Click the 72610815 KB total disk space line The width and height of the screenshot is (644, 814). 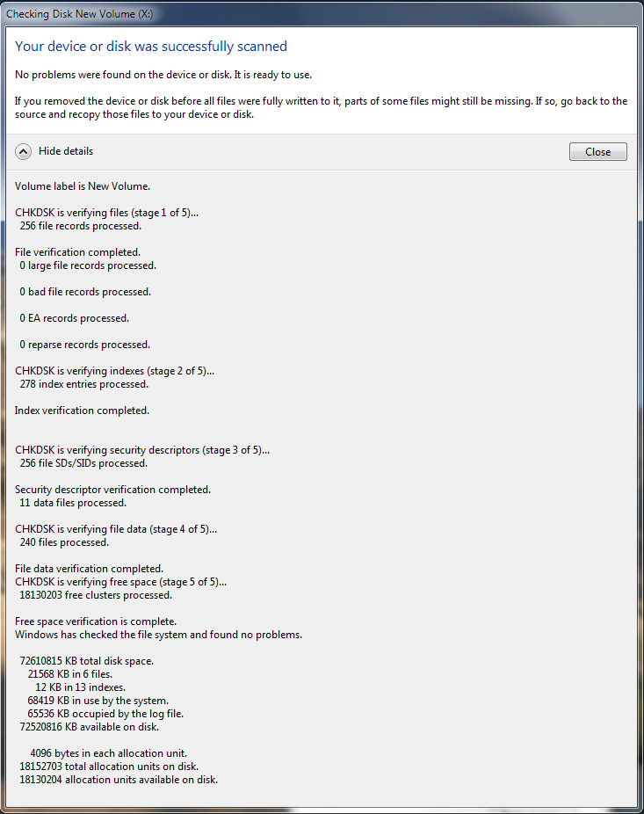point(87,661)
